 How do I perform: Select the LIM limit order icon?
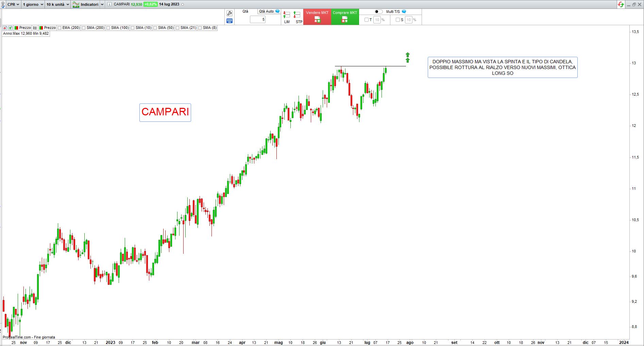click(287, 17)
